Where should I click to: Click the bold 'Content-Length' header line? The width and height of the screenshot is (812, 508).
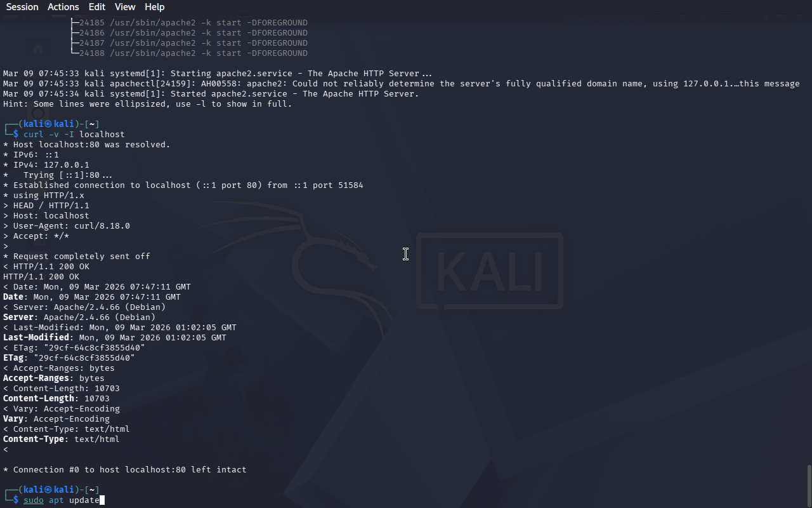56,399
